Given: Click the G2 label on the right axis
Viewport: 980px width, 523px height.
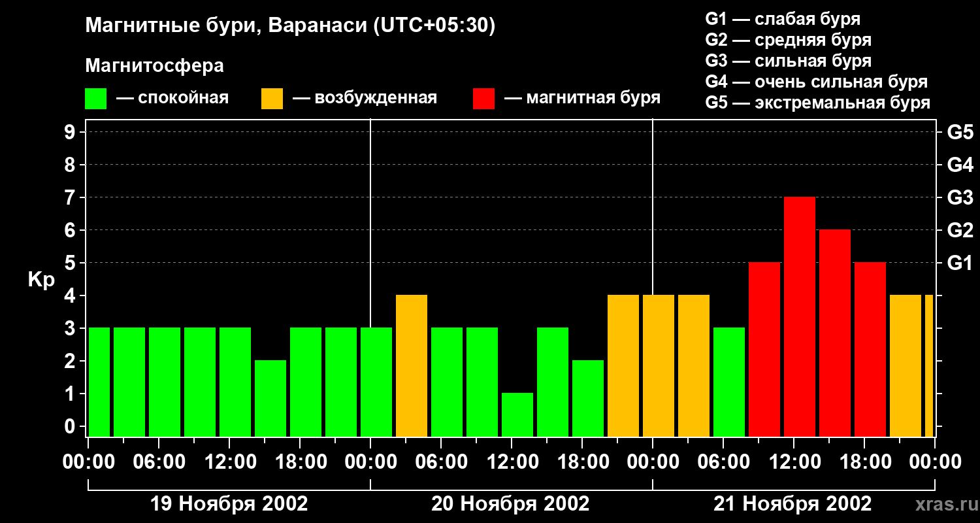Looking at the screenshot, I should (960, 230).
